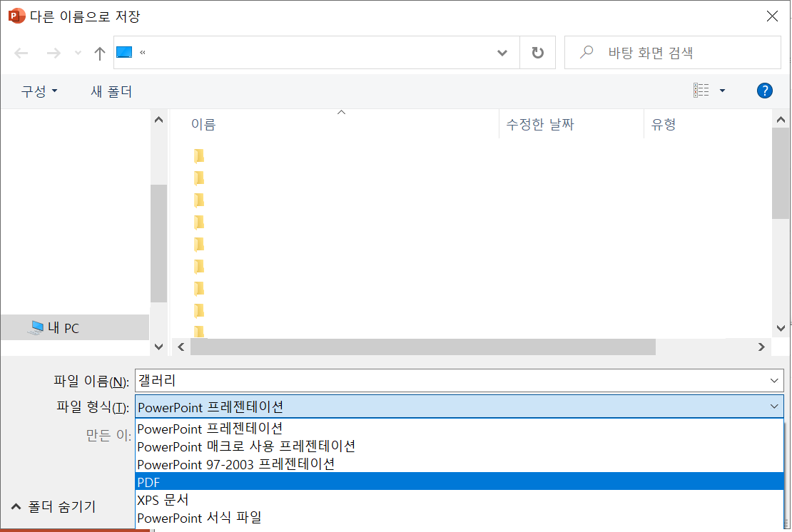Close the 다른 이름으로 저장 dialog
This screenshot has height=532, width=792.
(772, 16)
